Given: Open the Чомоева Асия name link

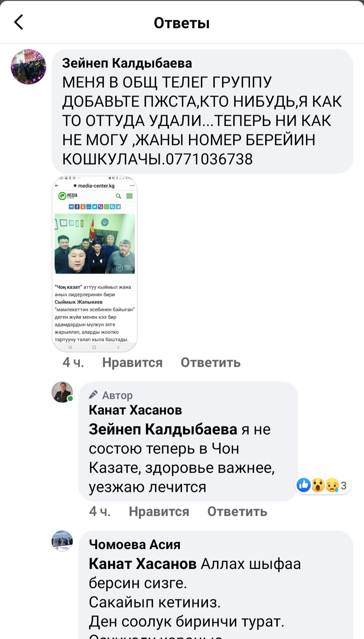Looking at the screenshot, I should [134, 544].
